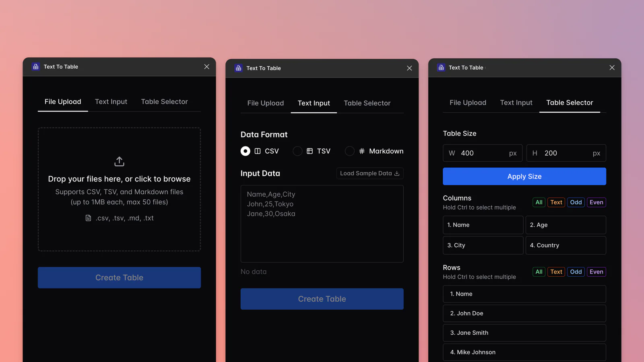Click the width input field showing 400
Image resolution: width=644 pixels, height=362 pixels.
[483, 153]
